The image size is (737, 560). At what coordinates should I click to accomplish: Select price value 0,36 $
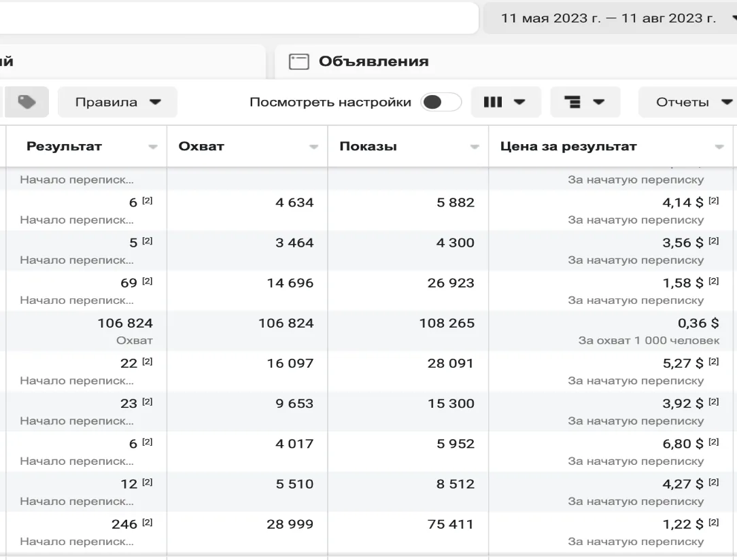tap(698, 323)
